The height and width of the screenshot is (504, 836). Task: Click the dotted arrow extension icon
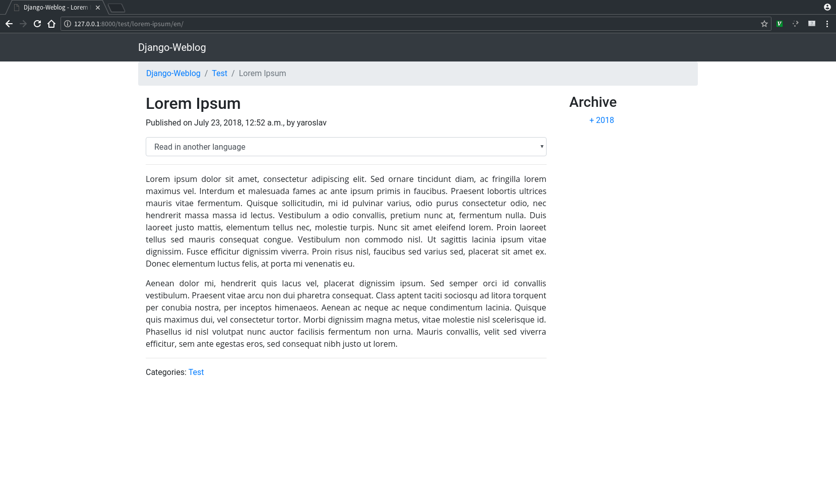click(x=796, y=24)
